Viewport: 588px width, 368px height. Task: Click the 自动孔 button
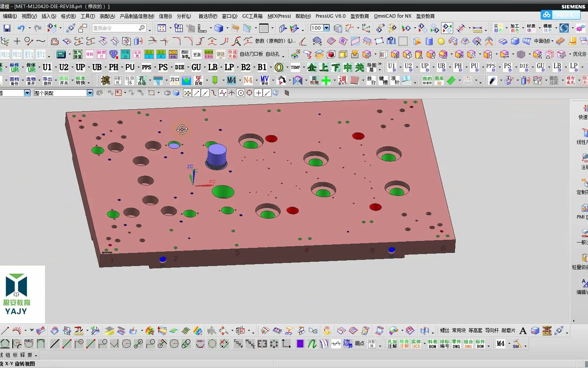(272, 54)
